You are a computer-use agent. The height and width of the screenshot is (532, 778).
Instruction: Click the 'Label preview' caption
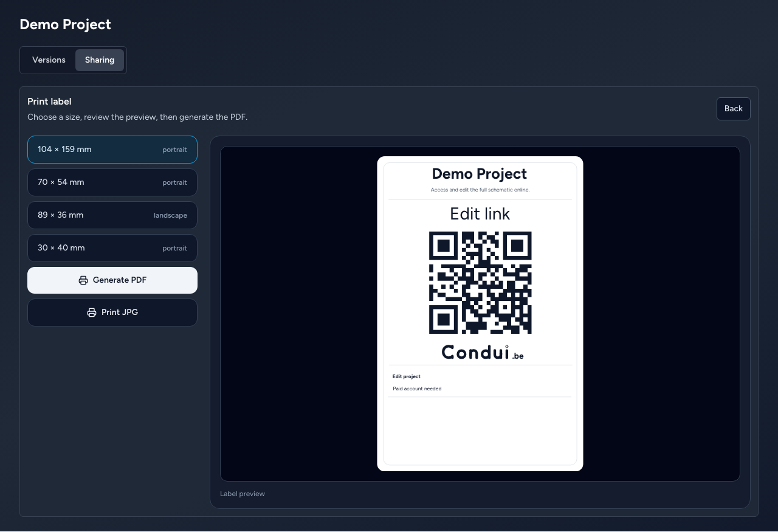coord(243,494)
